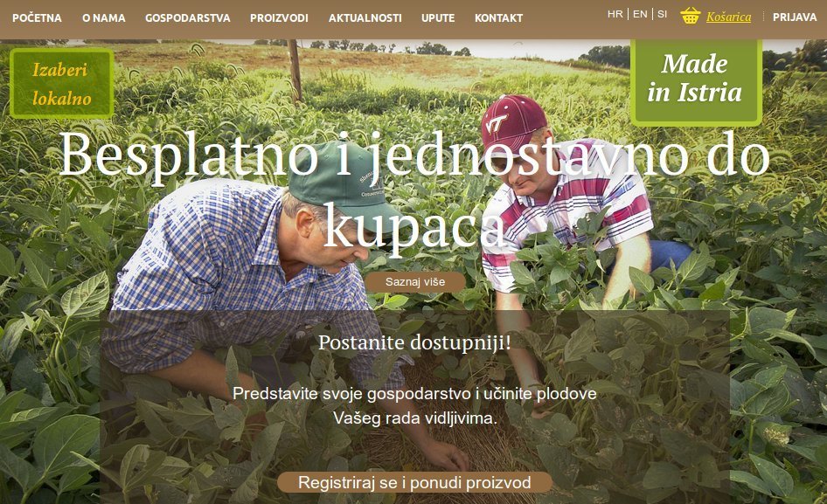Open the O nama menu item

(103, 18)
